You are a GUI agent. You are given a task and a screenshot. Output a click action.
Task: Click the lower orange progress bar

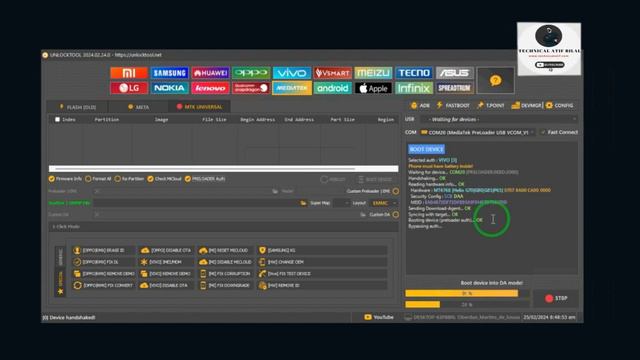pyautogui.click(x=467, y=304)
